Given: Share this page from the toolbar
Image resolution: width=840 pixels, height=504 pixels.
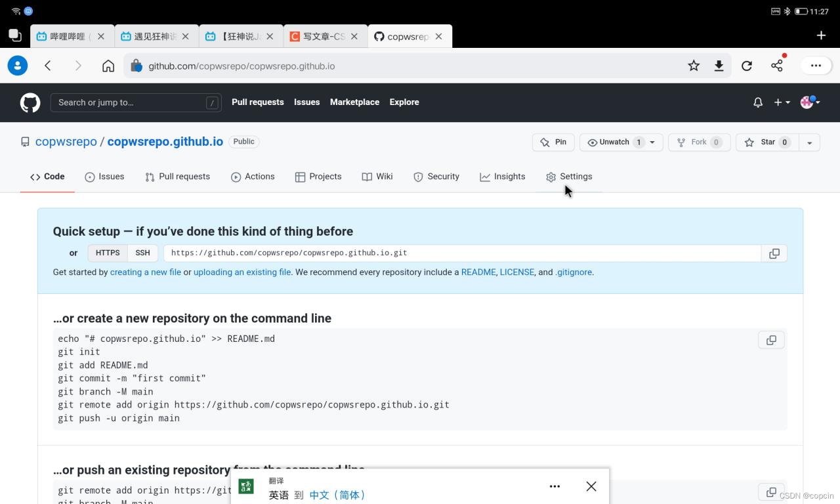Looking at the screenshot, I should [x=777, y=65].
